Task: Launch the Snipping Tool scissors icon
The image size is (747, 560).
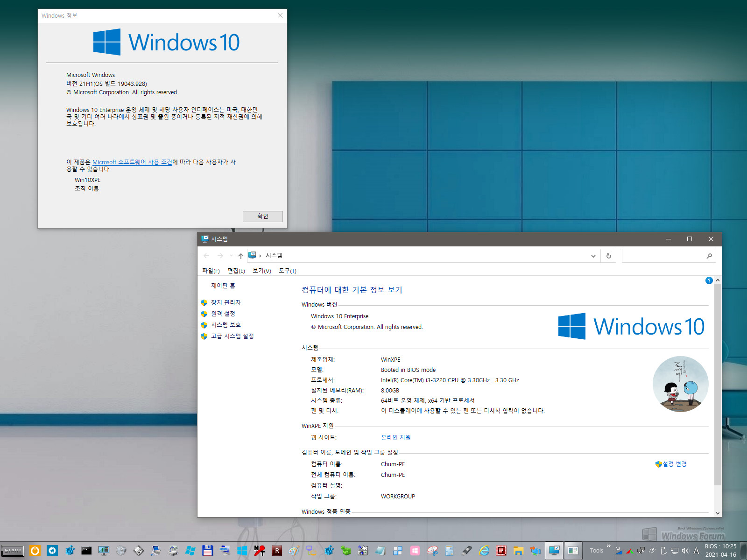Action: pos(432,551)
